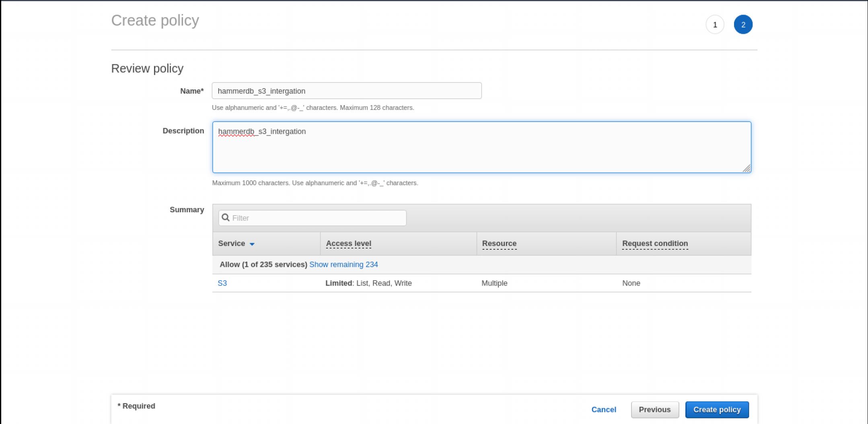The image size is (868, 424).
Task: Click the Access level column header
Action: [348, 243]
